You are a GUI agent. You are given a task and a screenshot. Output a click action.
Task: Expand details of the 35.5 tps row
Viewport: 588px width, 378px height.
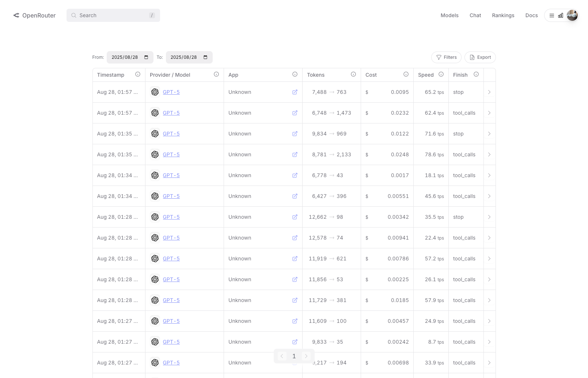489,217
